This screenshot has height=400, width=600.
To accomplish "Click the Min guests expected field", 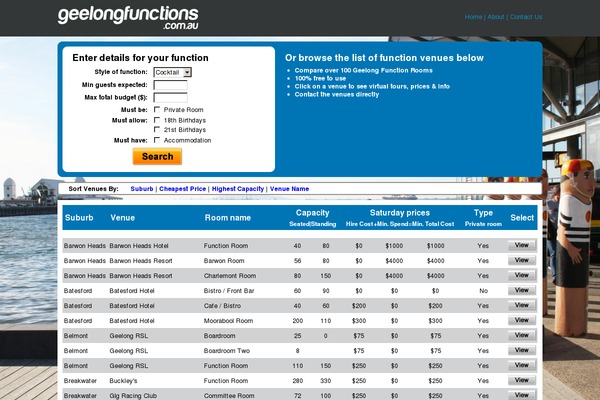I will [x=171, y=85].
